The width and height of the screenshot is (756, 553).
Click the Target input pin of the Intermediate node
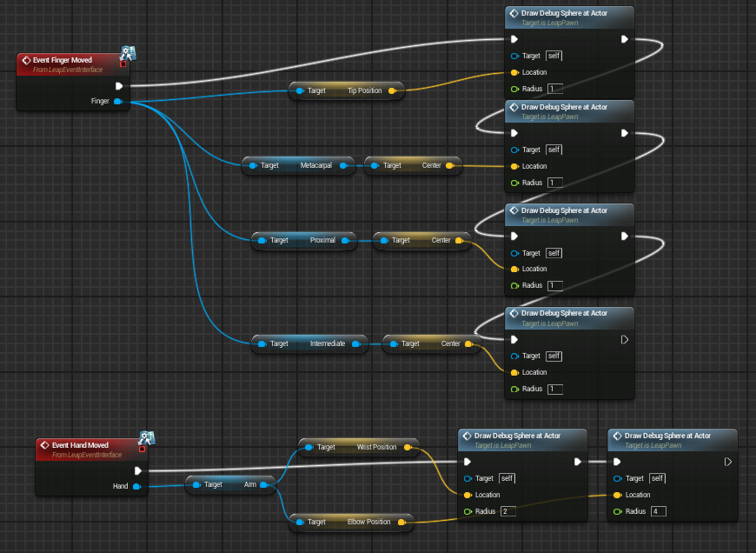click(262, 344)
